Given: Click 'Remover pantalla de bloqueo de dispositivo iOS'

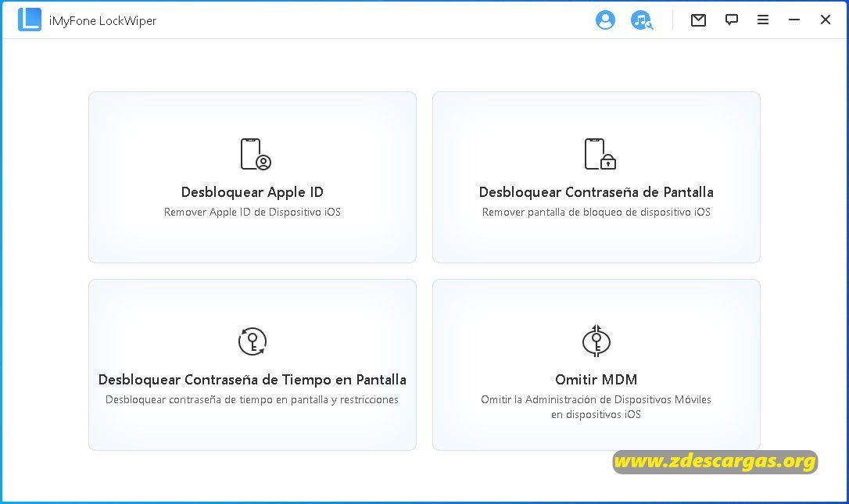Looking at the screenshot, I should [x=596, y=213].
